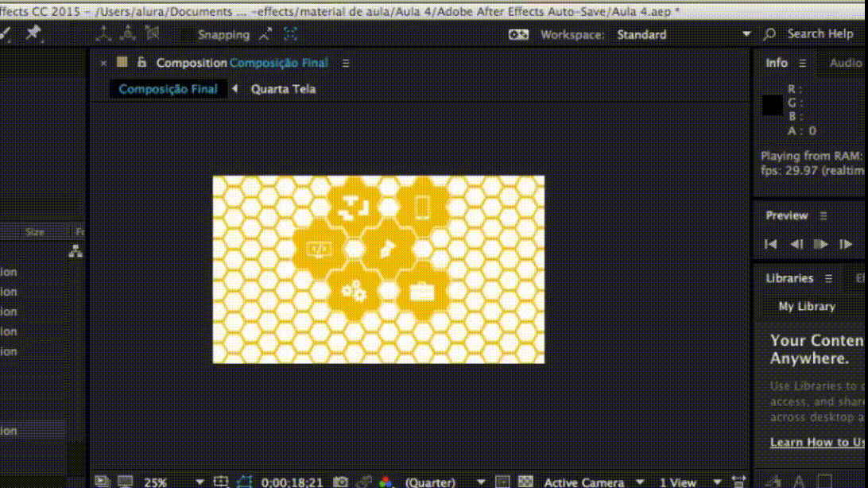The width and height of the screenshot is (868, 488).
Task: Enable the Snapping checkbox
Action: [x=188, y=35]
